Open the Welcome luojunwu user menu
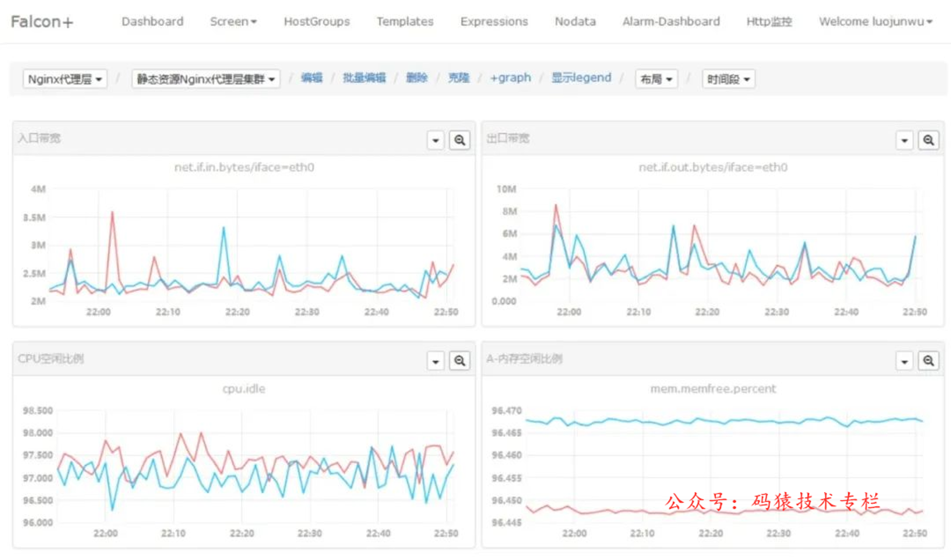The image size is (951, 560). (875, 21)
